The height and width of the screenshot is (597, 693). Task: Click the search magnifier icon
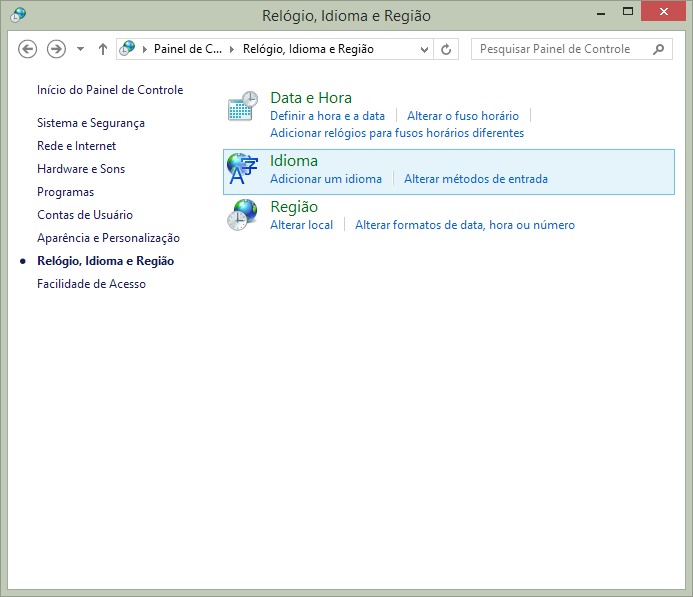tap(658, 49)
